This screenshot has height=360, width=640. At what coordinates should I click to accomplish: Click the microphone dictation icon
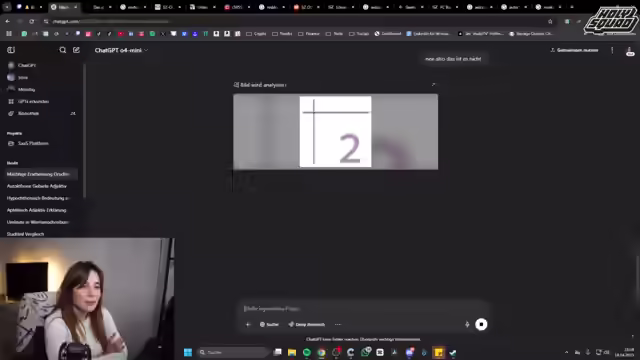467,324
